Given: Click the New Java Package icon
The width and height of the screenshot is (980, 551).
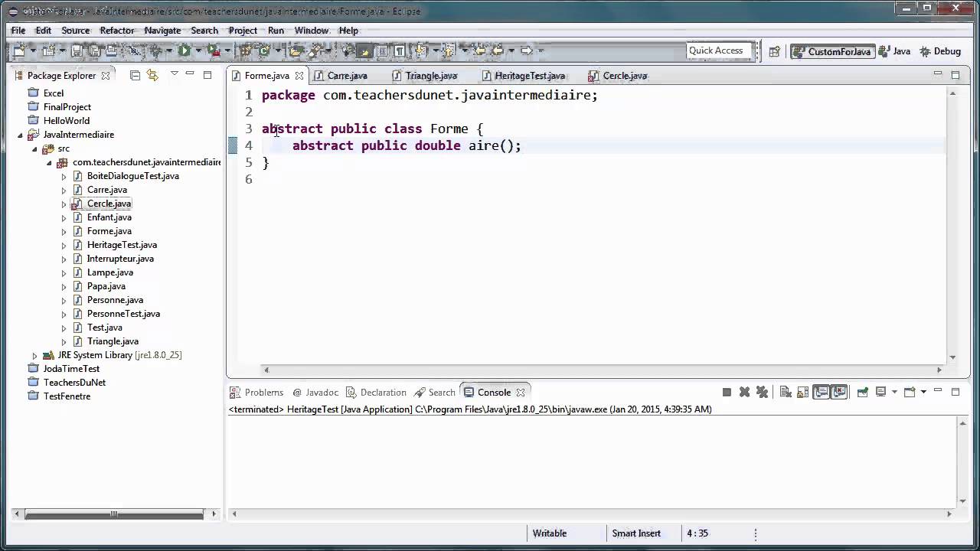Looking at the screenshot, I should coord(246,51).
